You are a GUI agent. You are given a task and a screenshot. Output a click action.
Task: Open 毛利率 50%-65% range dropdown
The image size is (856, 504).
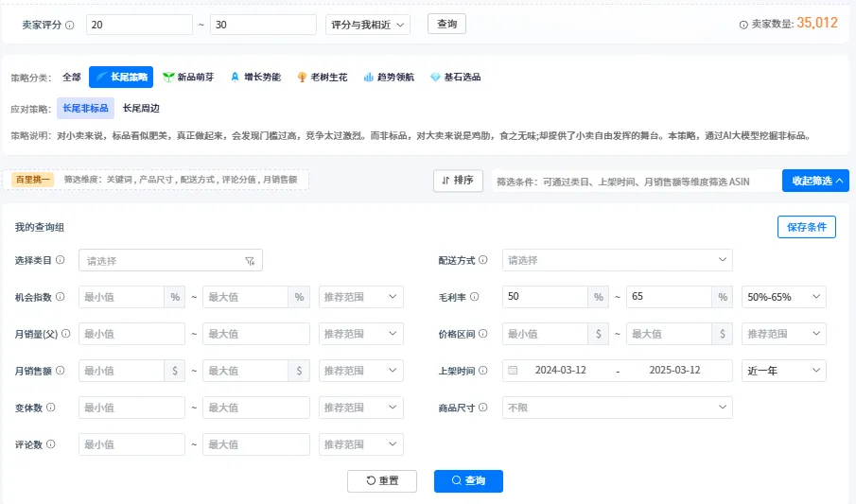click(784, 297)
